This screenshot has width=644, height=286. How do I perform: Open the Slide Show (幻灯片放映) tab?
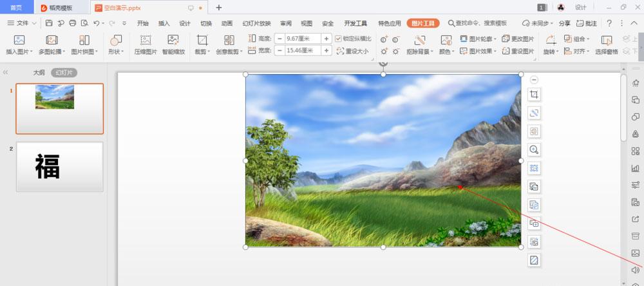coord(257,23)
